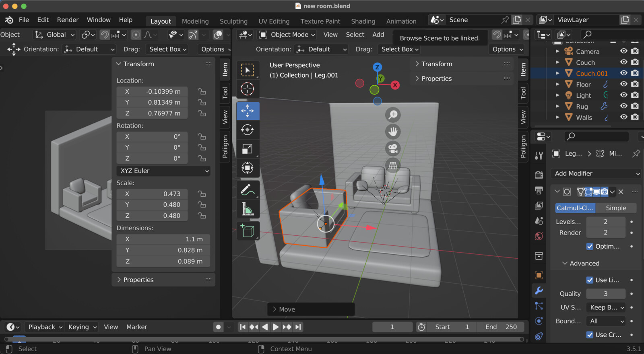The image size is (644, 354).
Task: Switch to the Shading workspace tab
Action: pos(363,21)
